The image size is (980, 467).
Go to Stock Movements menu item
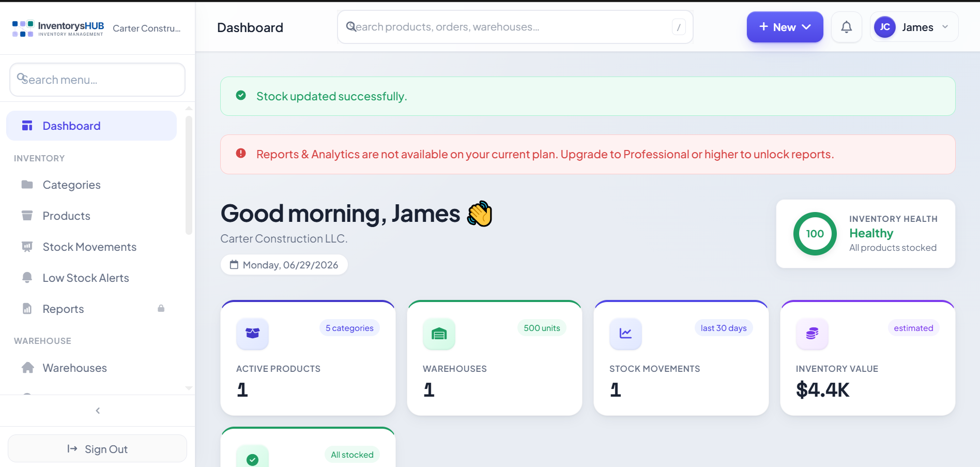click(x=91, y=247)
